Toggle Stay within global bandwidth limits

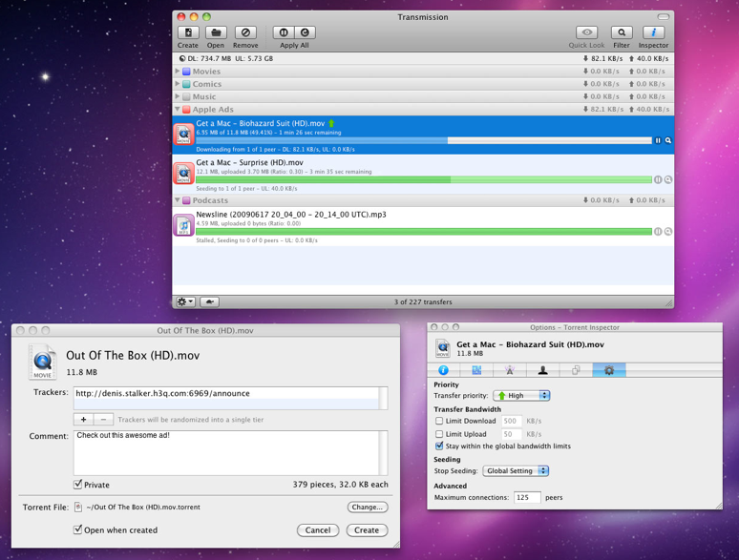(439, 446)
